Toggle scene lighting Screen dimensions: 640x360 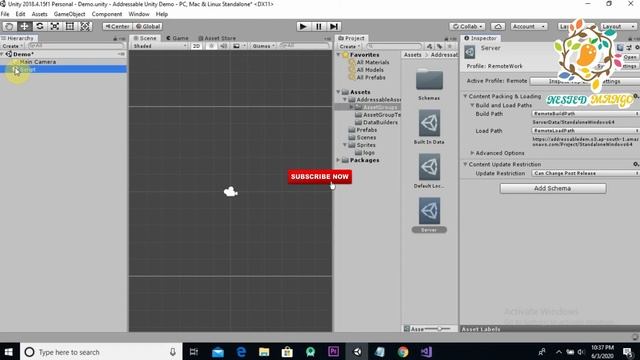(211, 46)
